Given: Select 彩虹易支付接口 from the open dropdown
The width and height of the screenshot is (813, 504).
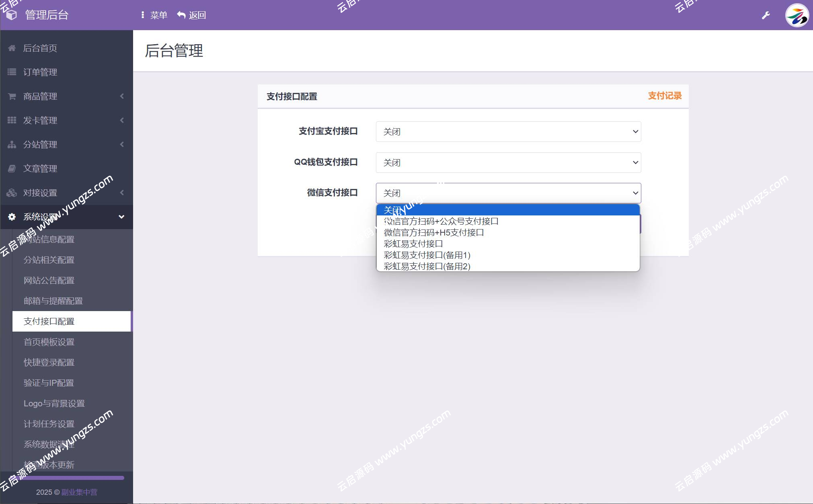Looking at the screenshot, I should tap(412, 244).
